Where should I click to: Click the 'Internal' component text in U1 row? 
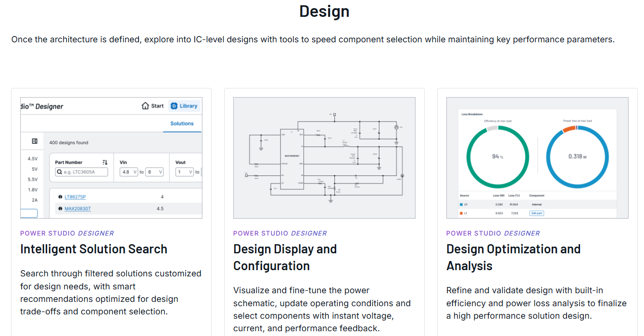(x=537, y=205)
